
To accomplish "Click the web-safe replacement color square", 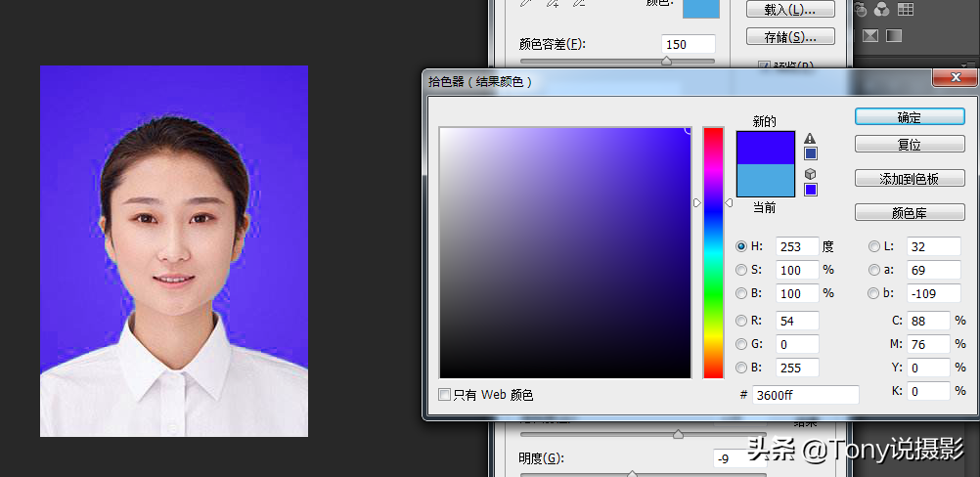I will coord(811,190).
